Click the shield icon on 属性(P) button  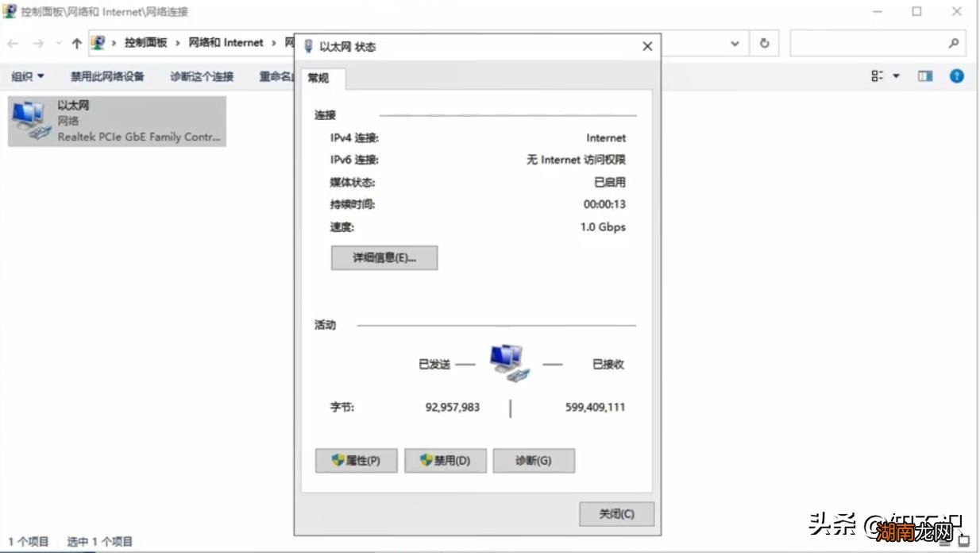point(338,460)
